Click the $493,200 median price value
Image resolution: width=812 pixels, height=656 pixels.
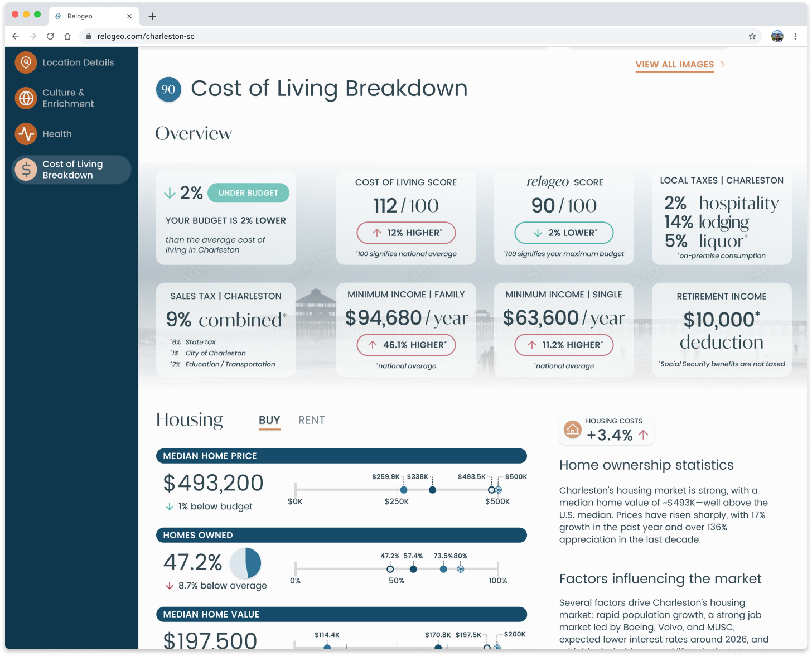(213, 483)
